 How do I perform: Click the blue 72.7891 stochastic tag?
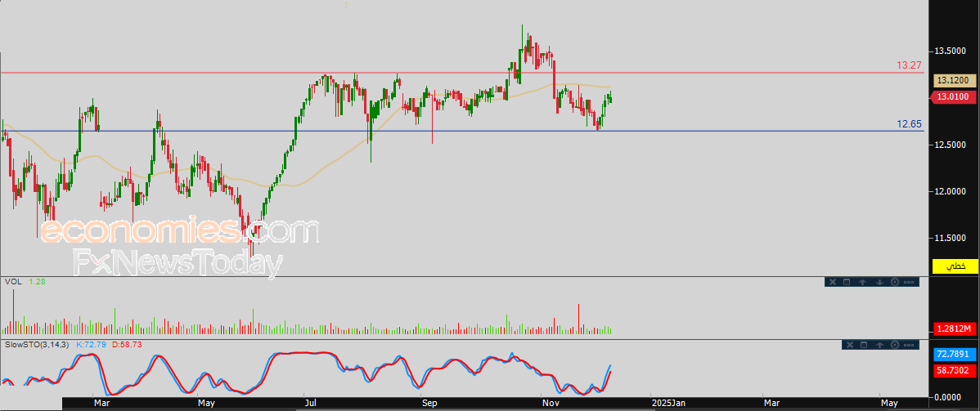click(955, 354)
